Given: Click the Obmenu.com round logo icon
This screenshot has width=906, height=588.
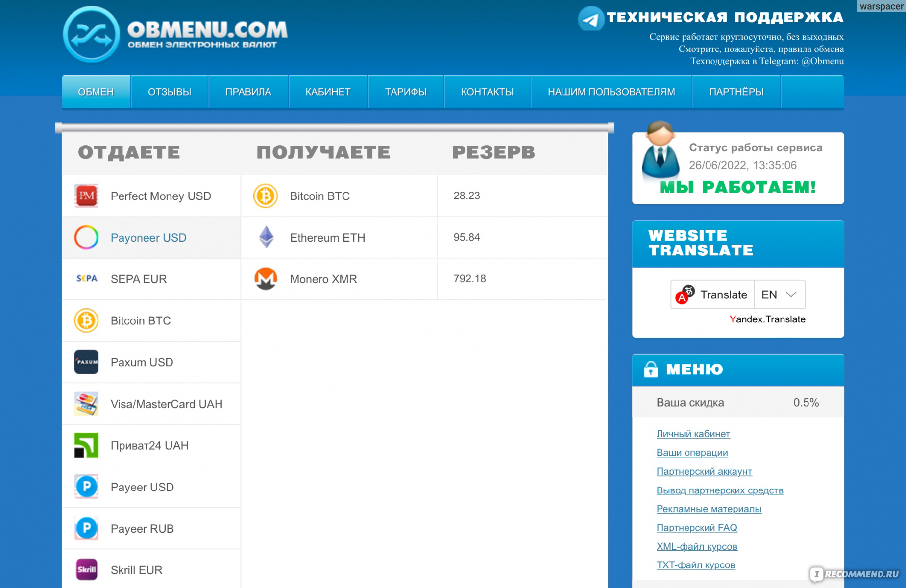Looking at the screenshot, I should tap(91, 34).
